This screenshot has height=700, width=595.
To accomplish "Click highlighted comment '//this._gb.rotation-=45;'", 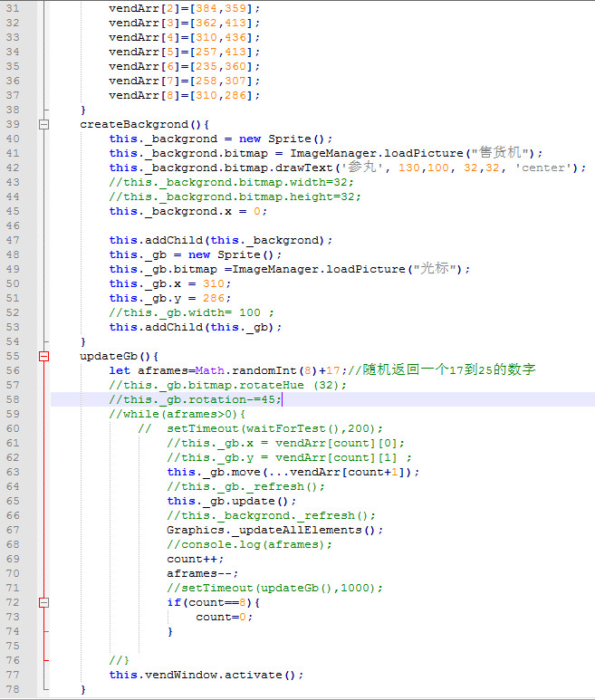I will tap(195, 399).
